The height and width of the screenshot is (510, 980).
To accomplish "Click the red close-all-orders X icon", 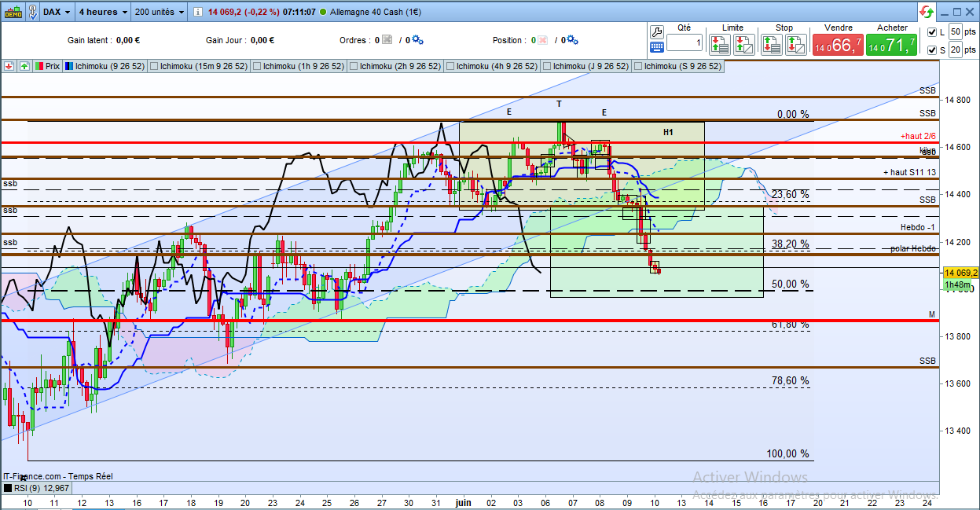I will [x=387, y=40].
